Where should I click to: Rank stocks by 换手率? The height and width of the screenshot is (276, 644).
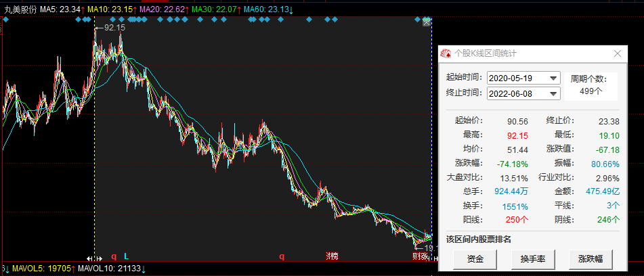pos(533,259)
